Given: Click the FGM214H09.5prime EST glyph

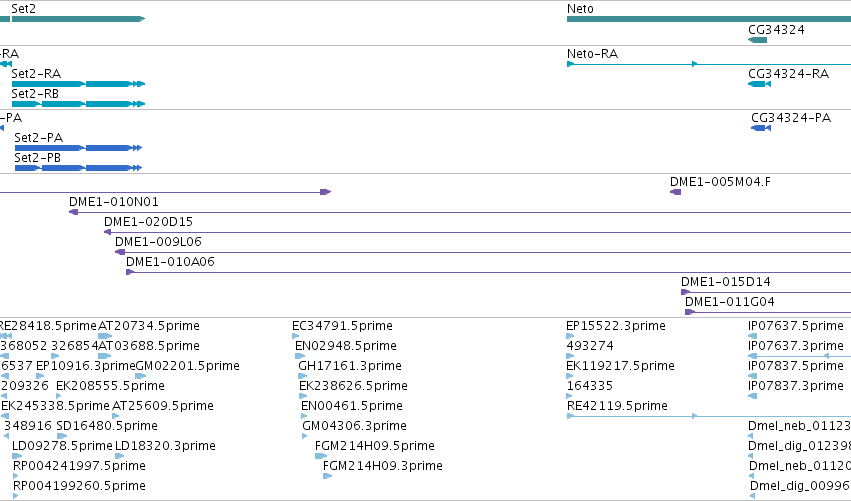Looking at the screenshot, I should pyautogui.click(x=321, y=456).
